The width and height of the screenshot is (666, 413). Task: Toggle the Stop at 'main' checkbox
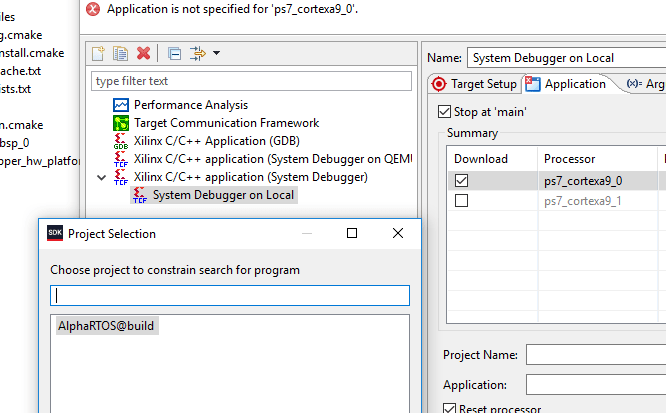tap(444, 112)
